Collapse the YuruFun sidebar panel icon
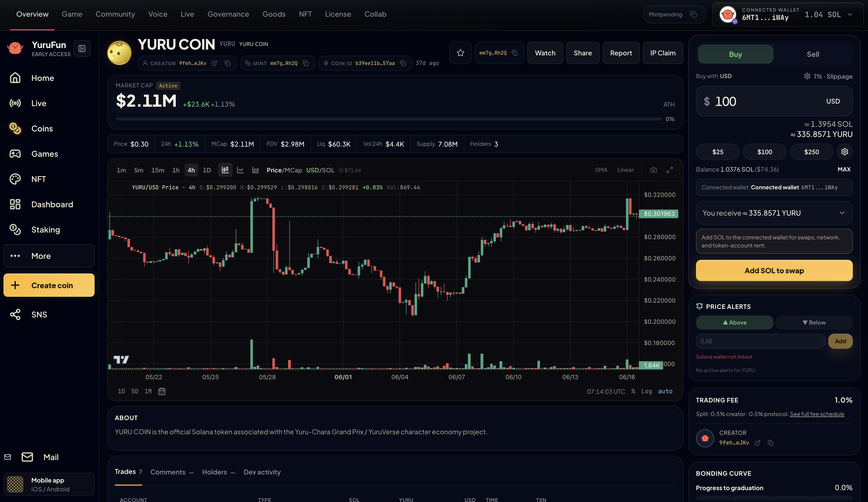 82,49
